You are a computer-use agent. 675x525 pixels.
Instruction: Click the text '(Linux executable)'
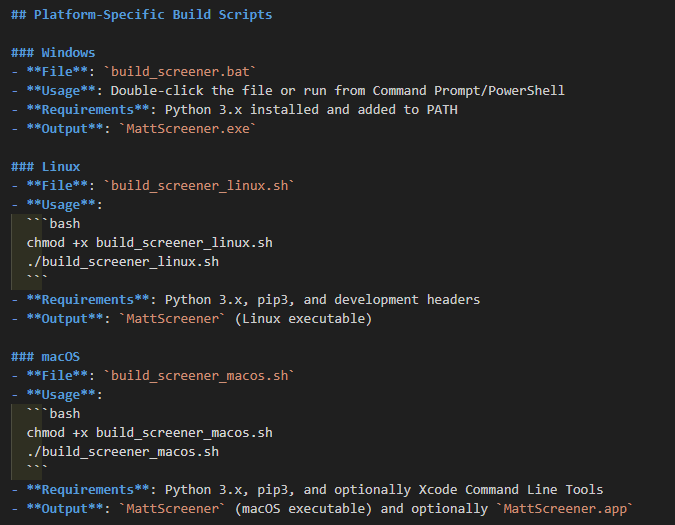[303, 318]
